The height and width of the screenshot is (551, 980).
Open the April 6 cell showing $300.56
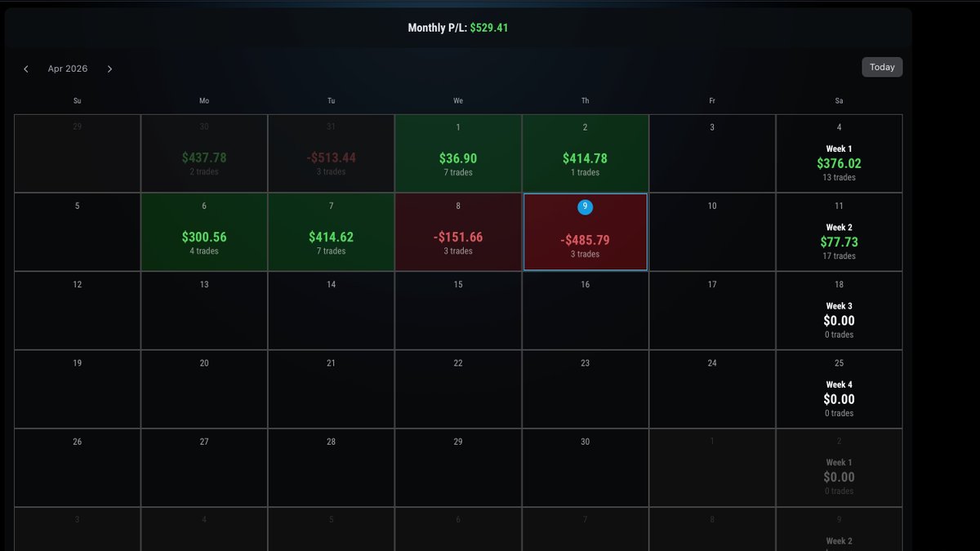(204, 232)
